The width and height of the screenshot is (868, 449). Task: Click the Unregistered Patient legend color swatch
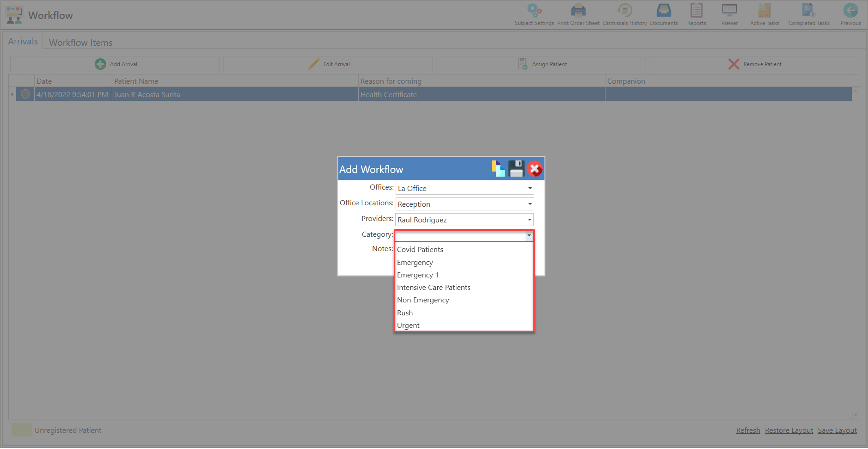pyautogui.click(x=22, y=430)
